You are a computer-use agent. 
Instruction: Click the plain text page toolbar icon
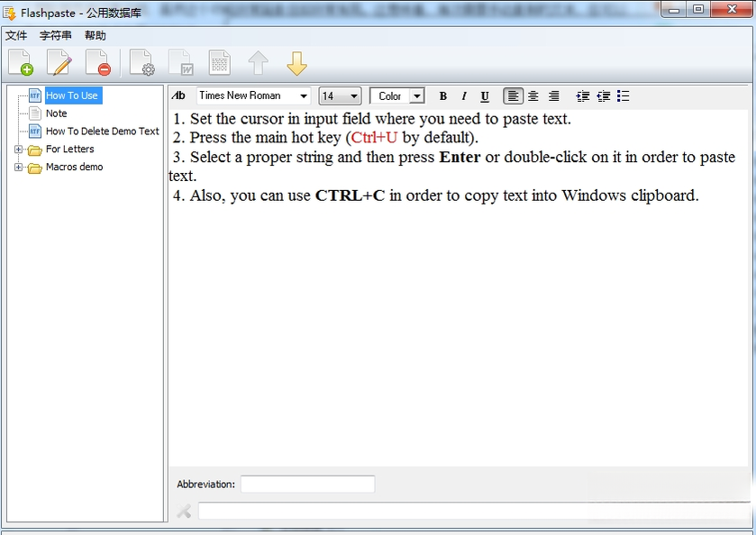219,63
